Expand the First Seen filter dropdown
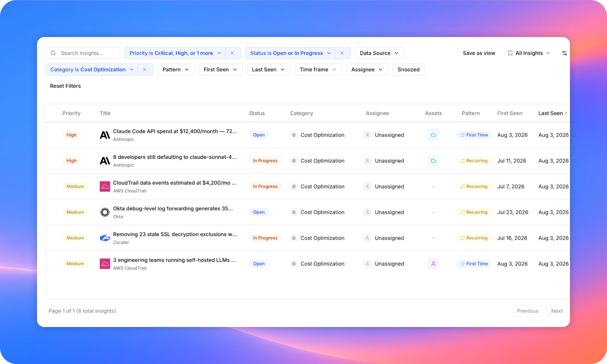This screenshot has width=607, height=364. coord(221,69)
